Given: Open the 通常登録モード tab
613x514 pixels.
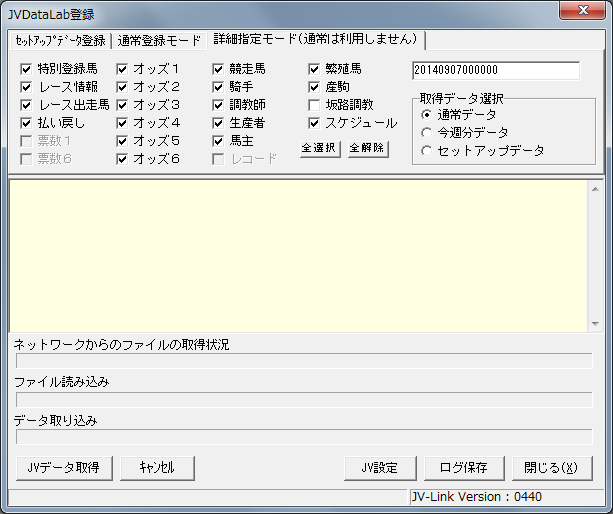Looking at the screenshot, I should [x=159, y=41].
